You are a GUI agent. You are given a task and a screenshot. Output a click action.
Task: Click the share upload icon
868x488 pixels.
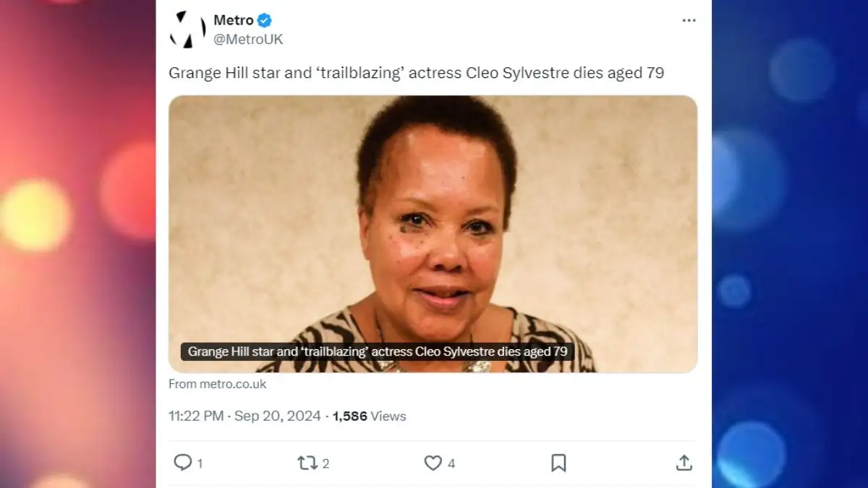pyautogui.click(x=684, y=463)
